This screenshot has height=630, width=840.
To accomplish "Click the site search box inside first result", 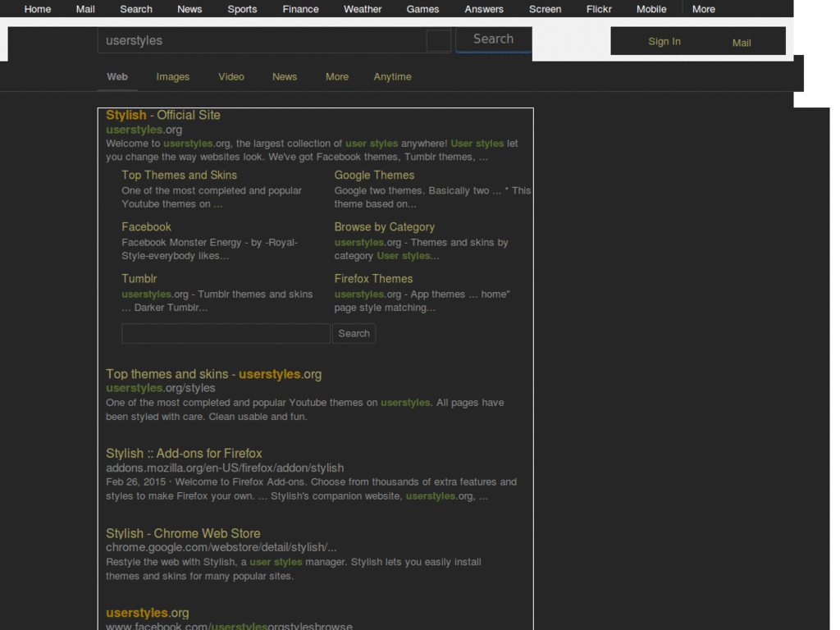I will click(226, 333).
